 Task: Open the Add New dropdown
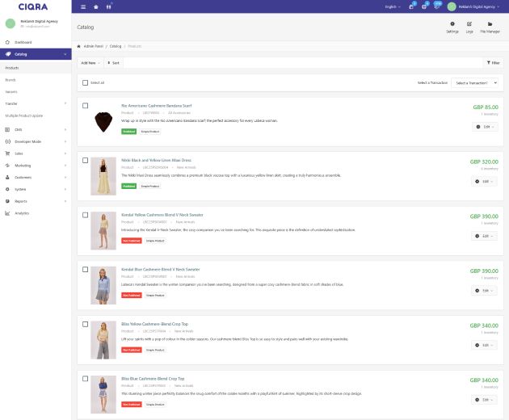point(90,62)
